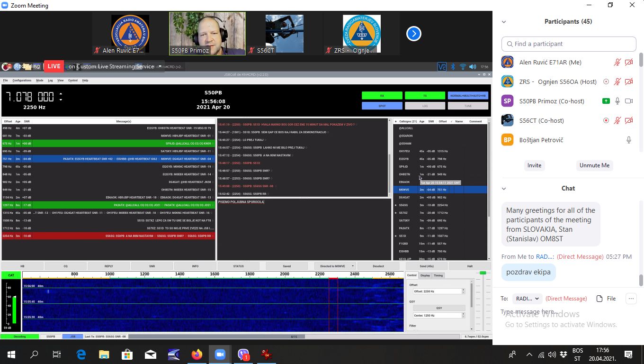This screenshot has width=644, height=364.
Task: Switch to the Timing tab
Action: pos(438,275)
